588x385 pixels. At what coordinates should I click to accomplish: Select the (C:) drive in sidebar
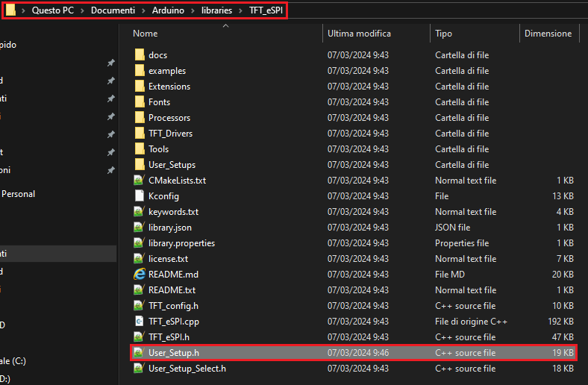click(x=13, y=361)
